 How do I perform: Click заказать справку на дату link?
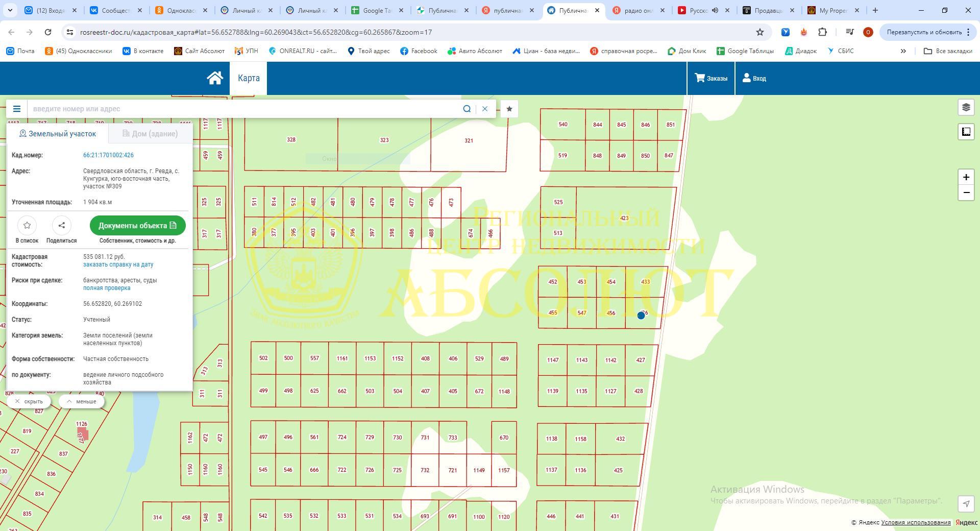118,264
